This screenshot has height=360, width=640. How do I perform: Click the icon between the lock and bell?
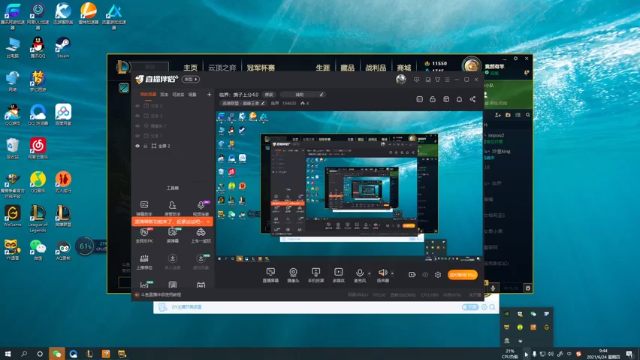click(x=446, y=99)
